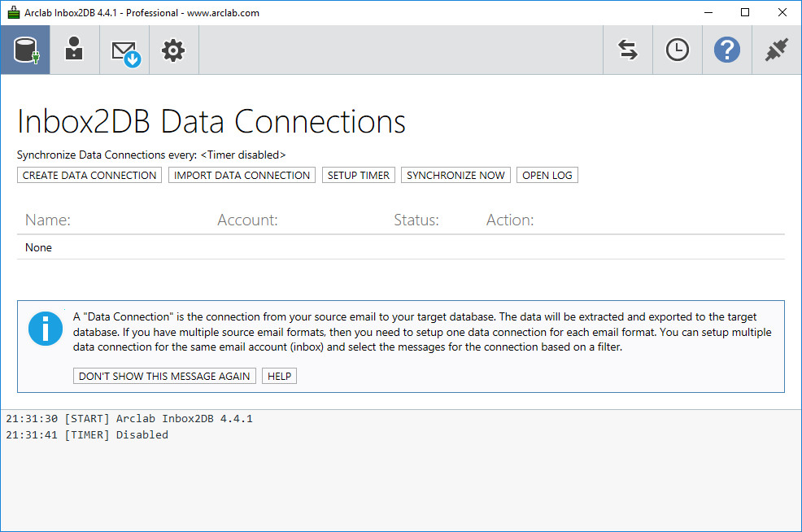Click the blue info icon in the message box
The height and width of the screenshot is (532, 802).
(45, 329)
